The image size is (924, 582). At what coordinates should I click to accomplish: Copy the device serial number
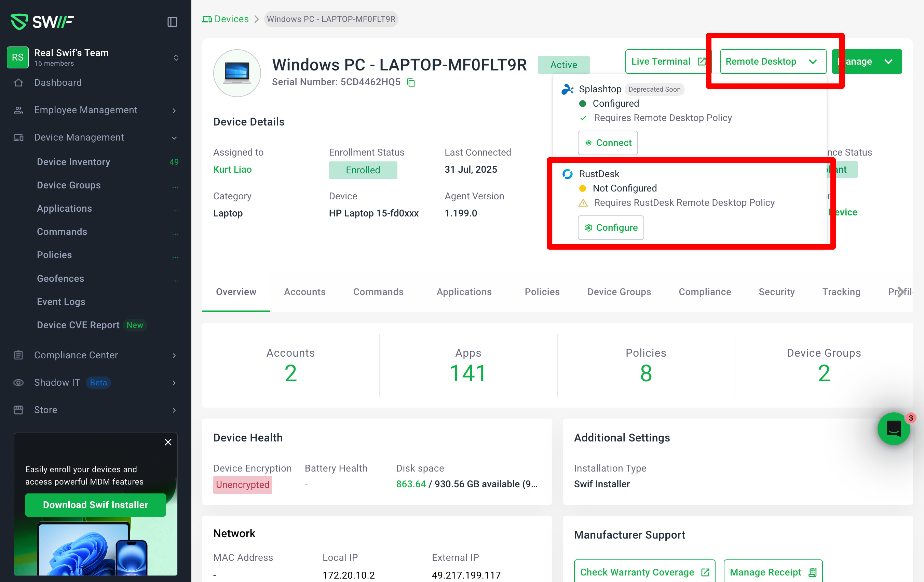click(411, 82)
